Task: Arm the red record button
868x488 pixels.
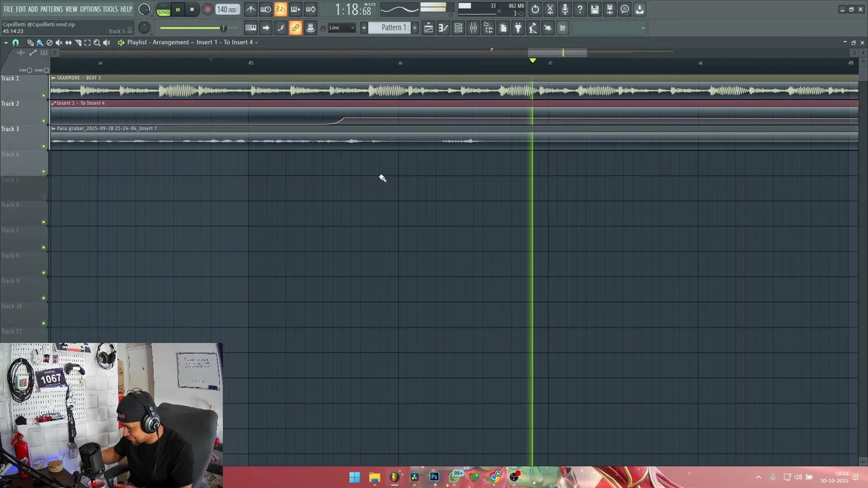Action: (x=208, y=10)
